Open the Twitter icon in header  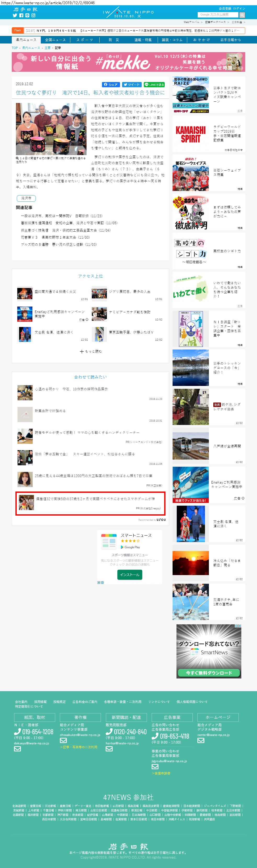(x=15, y=15)
